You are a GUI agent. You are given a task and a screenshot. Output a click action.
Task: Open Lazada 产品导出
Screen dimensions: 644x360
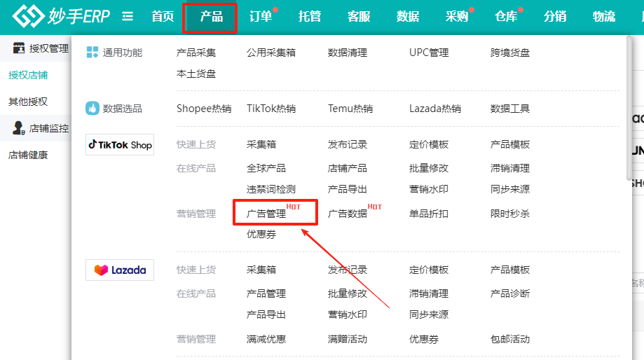click(x=266, y=314)
